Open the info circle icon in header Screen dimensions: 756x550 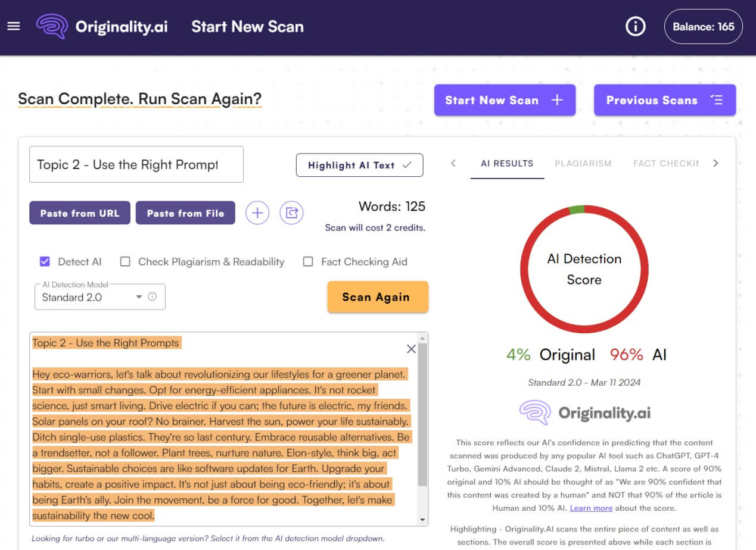[636, 27]
